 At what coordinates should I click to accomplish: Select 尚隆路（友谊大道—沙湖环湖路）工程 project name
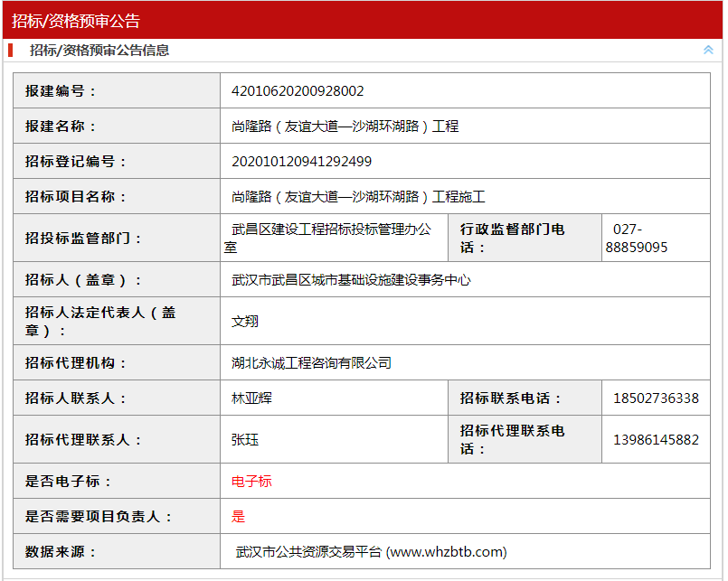(345, 127)
